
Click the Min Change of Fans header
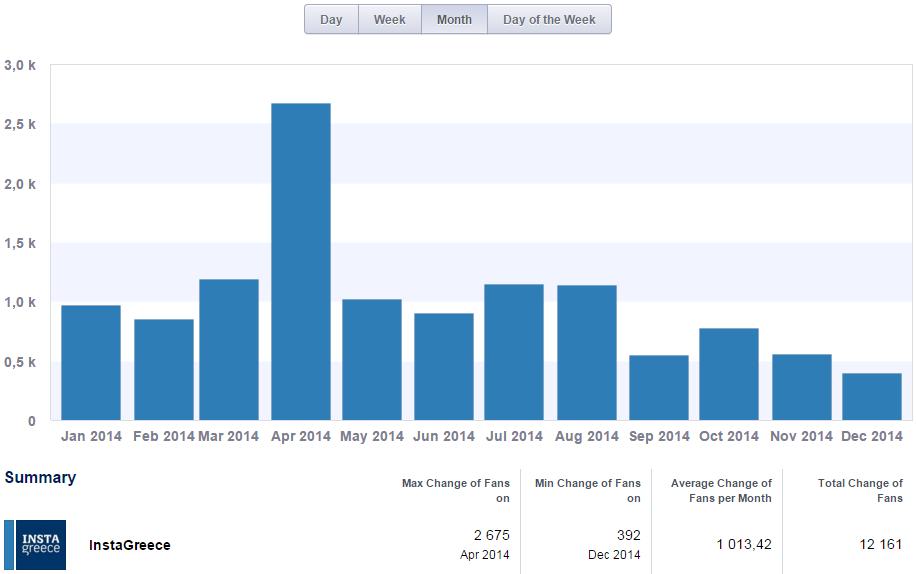588,490
